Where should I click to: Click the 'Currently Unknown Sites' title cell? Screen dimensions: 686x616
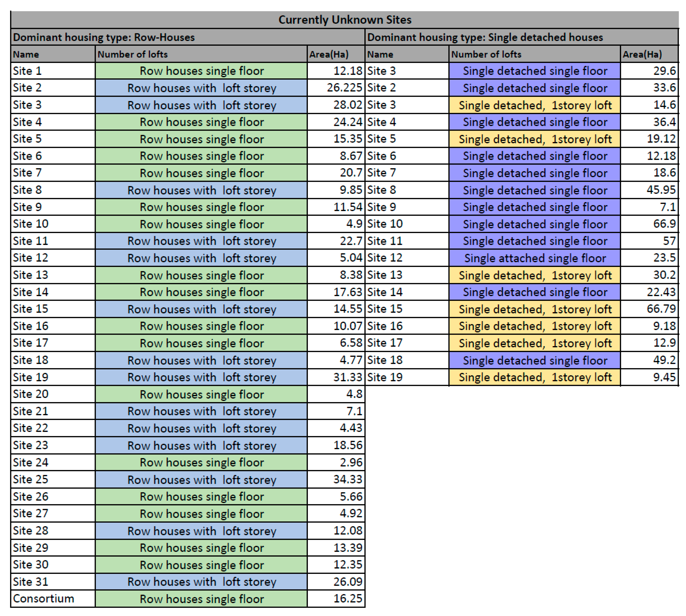[x=344, y=20]
